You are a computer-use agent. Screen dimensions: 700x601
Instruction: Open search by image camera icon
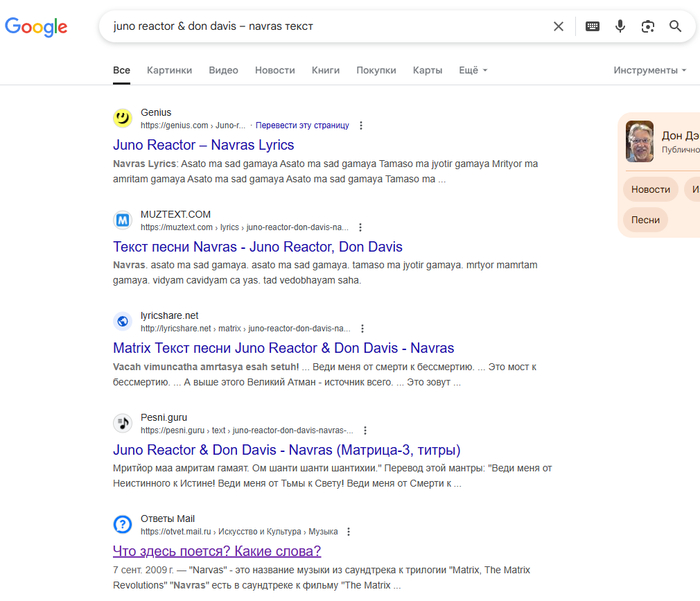pyautogui.click(x=648, y=26)
